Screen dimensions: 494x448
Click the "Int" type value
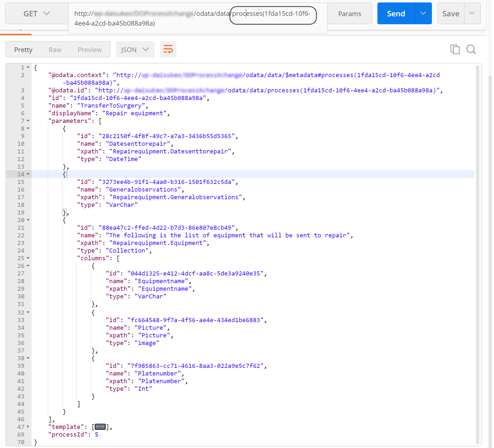(x=143, y=389)
